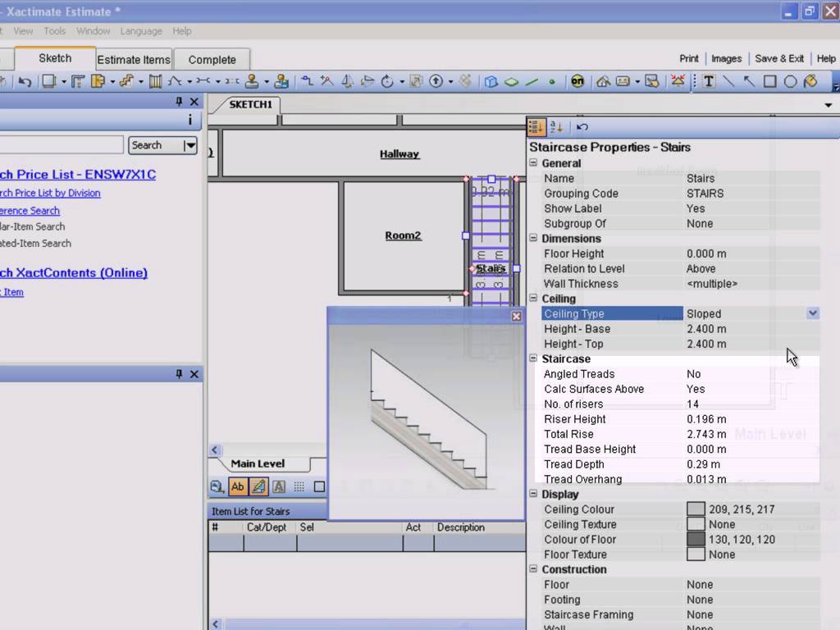Open the Price List by Division link
The width and height of the screenshot is (840, 630).
(x=49, y=193)
